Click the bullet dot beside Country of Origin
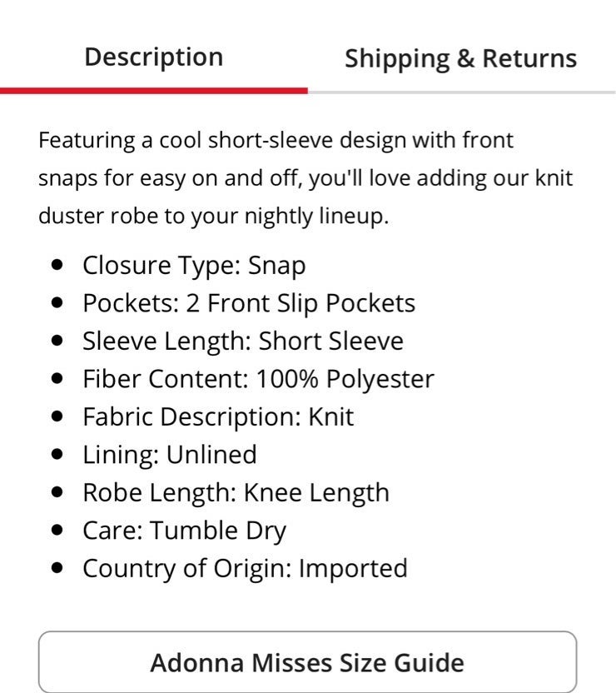Viewport: 616px width, 693px height. (x=57, y=567)
